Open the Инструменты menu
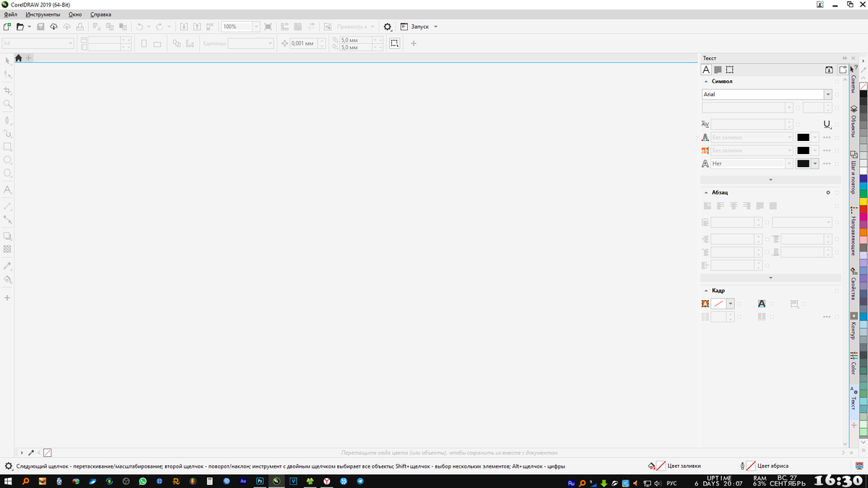This screenshot has height=488, width=868. pos(43,14)
